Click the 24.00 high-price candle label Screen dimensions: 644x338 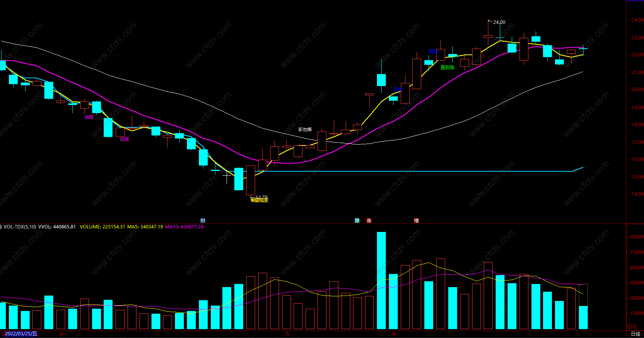point(499,22)
